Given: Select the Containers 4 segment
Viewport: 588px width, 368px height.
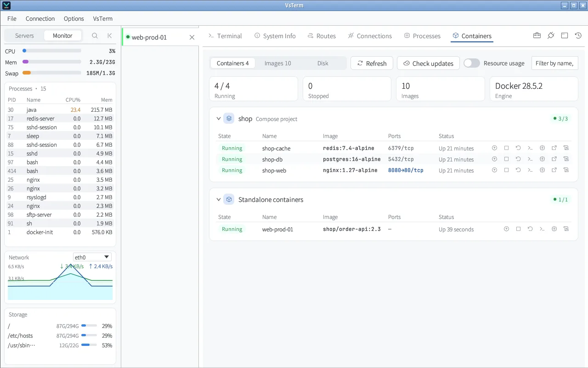Looking at the screenshot, I should [233, 63].
